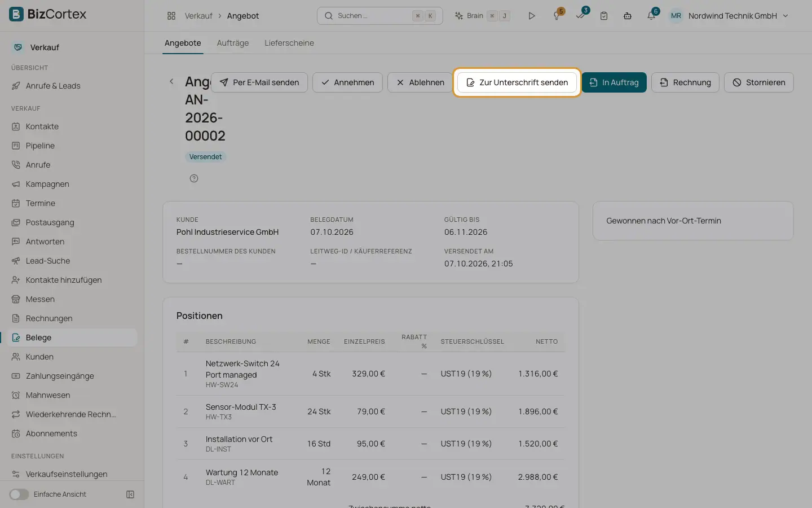Image resolution: width=812 pixels, height=508 pixels.
Task: Click the Versendet status badge
Action: click(x=205, y=157)
